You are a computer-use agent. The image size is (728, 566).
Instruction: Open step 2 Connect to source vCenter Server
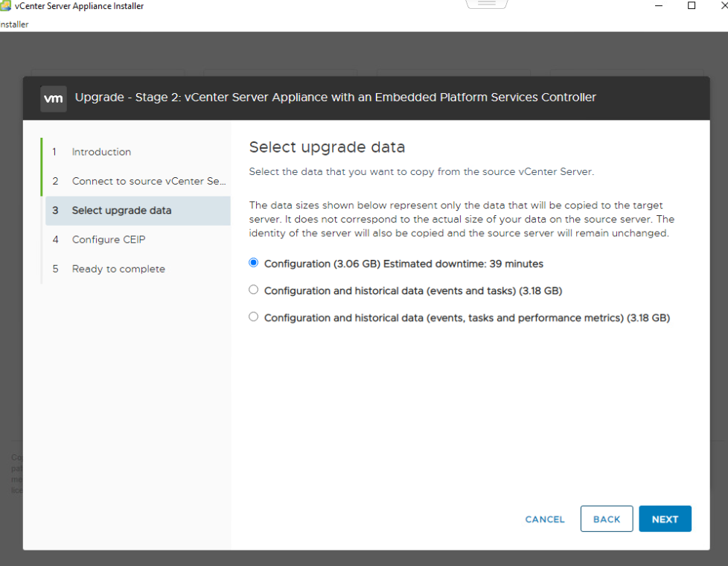138,181
